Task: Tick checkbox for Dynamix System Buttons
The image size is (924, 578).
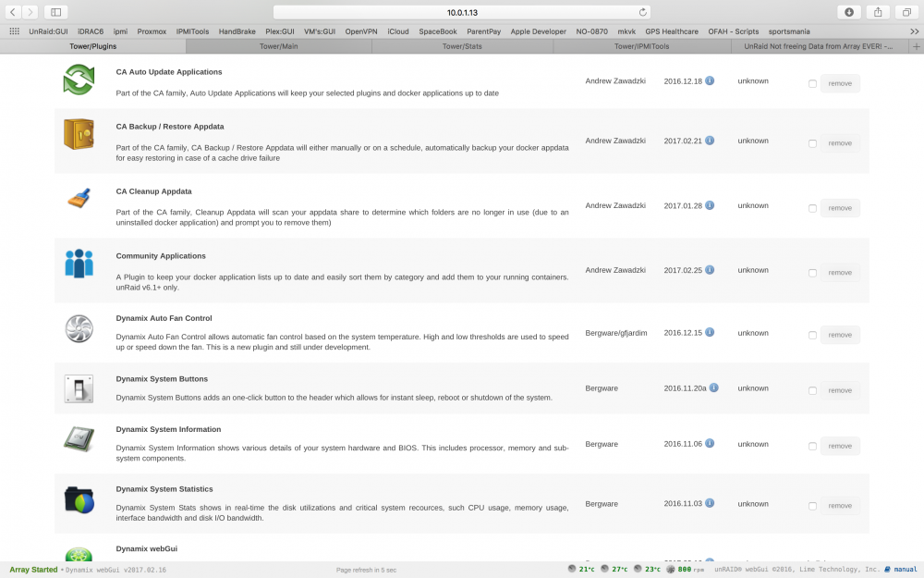Action: pyautogui.click(x=812, y=390)
